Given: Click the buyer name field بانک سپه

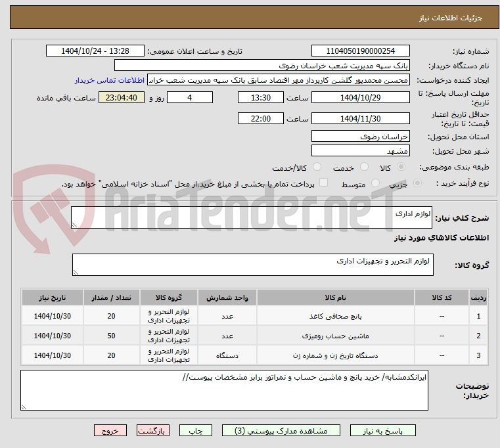Looking at the screenshot, I should (x=261, y=66).
